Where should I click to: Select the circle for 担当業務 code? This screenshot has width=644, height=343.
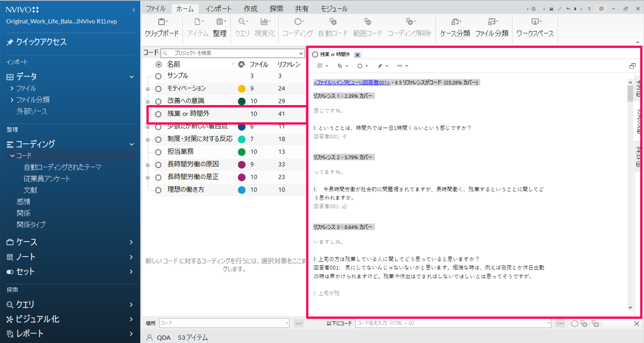pyautogui.click(x=158, y=152)
